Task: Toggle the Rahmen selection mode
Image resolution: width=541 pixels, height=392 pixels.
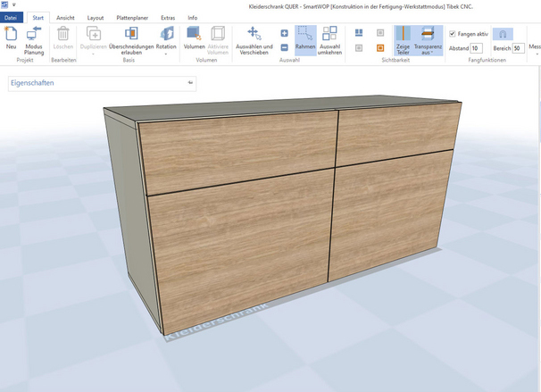Action: pos(305,40)
